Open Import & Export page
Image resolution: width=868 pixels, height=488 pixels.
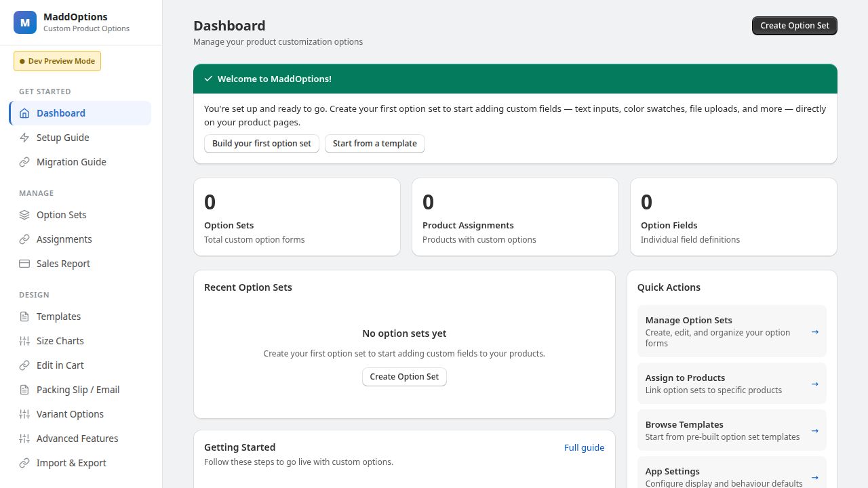[x=81, y=463]
